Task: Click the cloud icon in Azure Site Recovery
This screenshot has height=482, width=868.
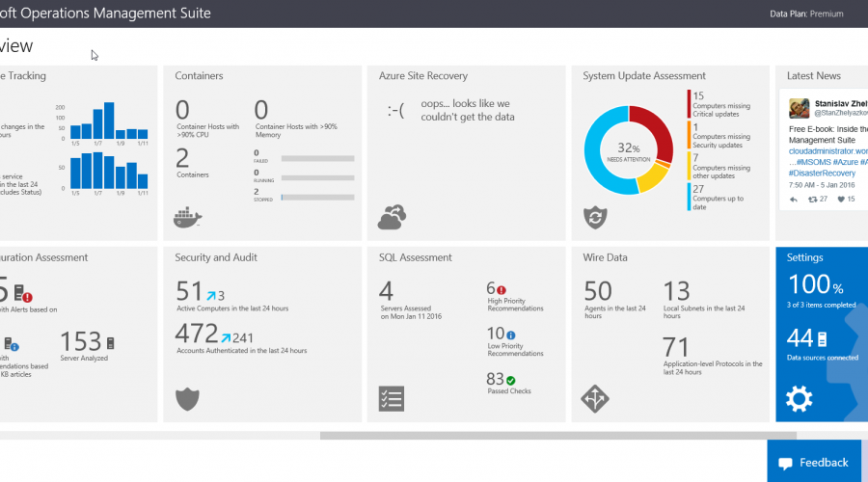Action: pos(391,217)
